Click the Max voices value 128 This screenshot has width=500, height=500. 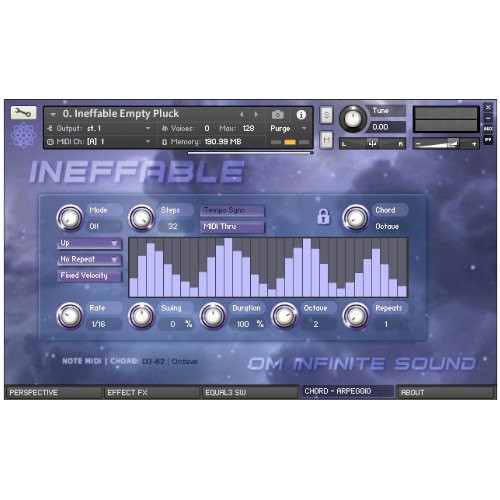coord(248,128)
